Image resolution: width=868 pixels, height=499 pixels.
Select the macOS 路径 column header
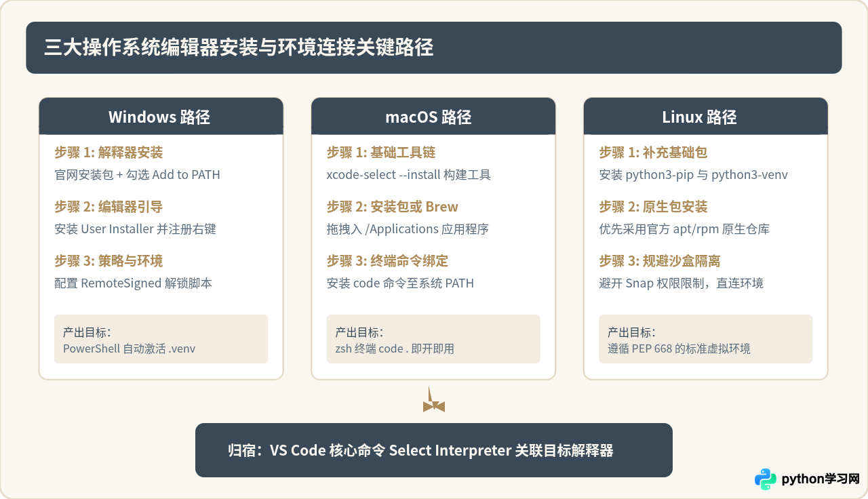pos(433,117)
